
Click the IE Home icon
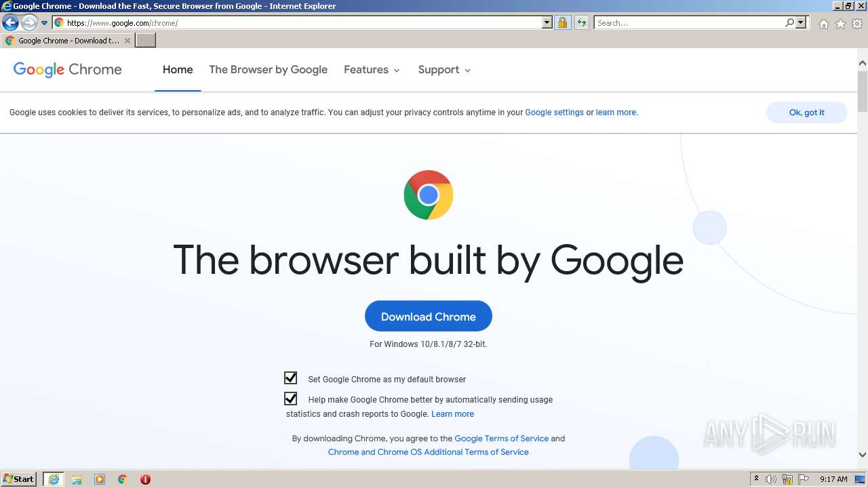823,24
